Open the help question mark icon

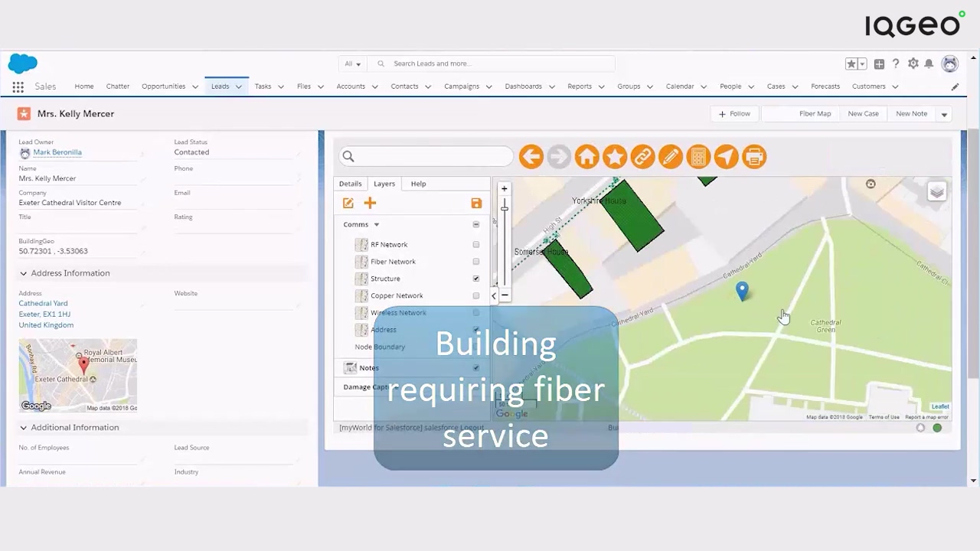click(x=896, y=64)
